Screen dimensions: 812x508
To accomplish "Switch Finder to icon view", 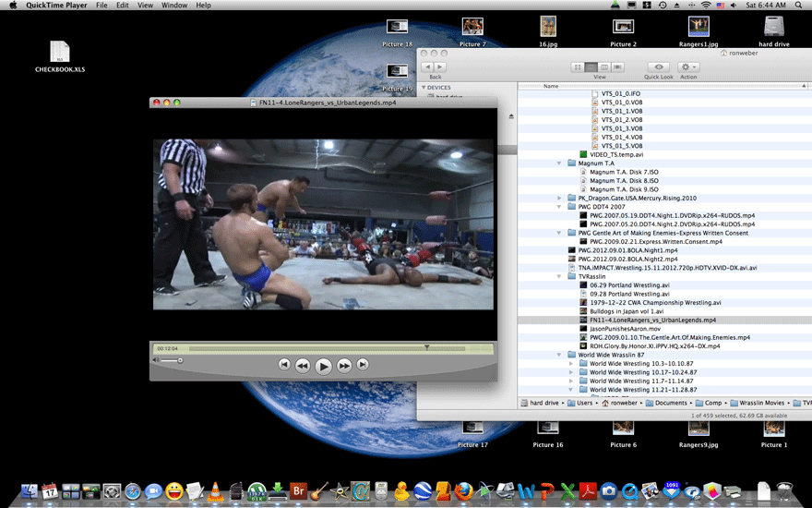I will pos(579,67).
